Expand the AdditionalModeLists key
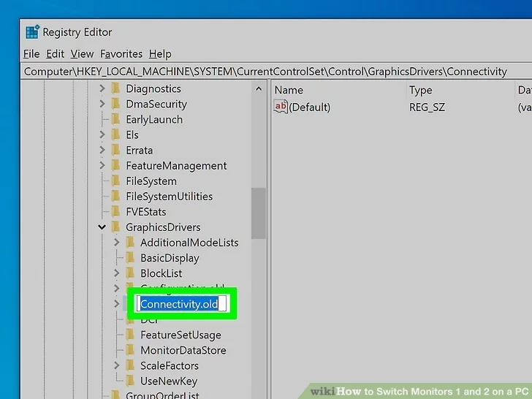532x399 pixels. tap(117, 243)
